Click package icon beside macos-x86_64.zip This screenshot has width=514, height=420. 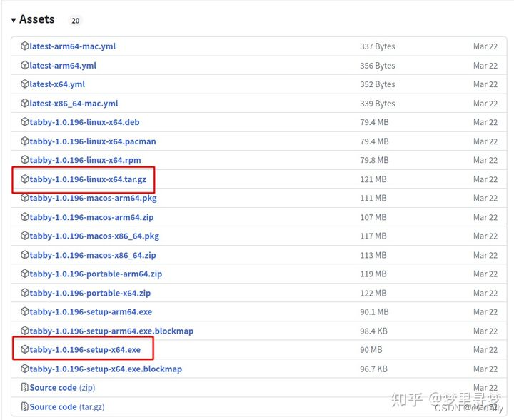(24, 255)
